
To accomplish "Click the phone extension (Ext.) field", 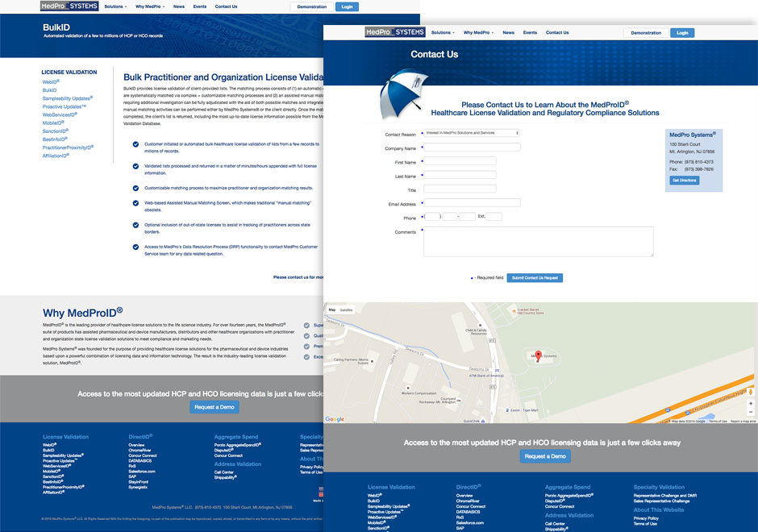I will [x=494, y=217].
